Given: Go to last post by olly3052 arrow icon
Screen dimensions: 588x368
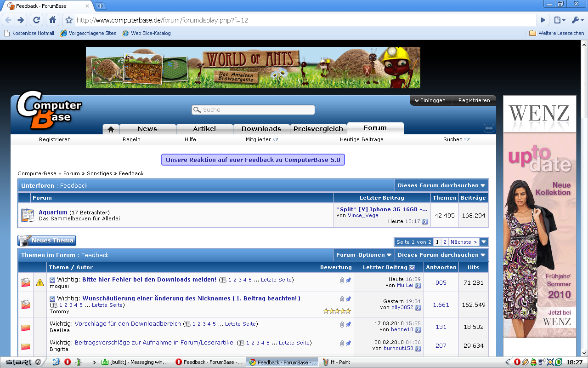Looking at the screenshot, I should pos(418,308).
